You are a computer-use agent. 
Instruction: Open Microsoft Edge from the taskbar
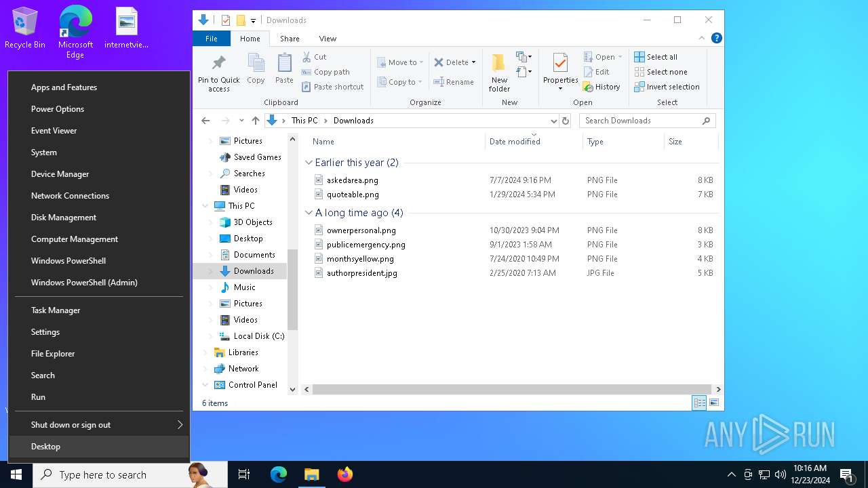point(279,474)
